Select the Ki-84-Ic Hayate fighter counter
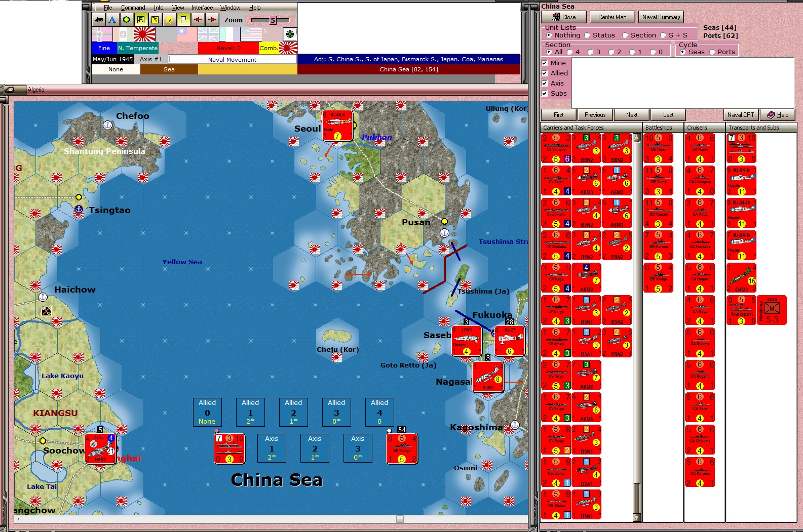The image size is (803, 532). [742, 181]
